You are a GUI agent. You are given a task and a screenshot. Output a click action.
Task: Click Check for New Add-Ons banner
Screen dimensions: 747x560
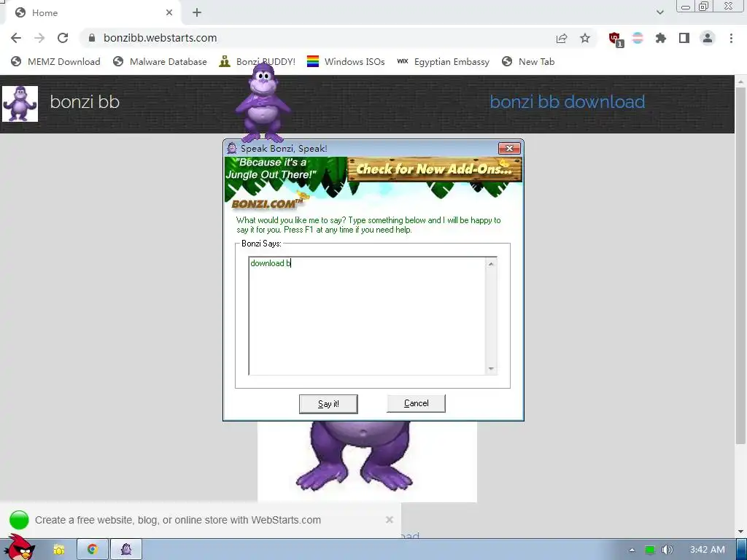pos(435,169)
